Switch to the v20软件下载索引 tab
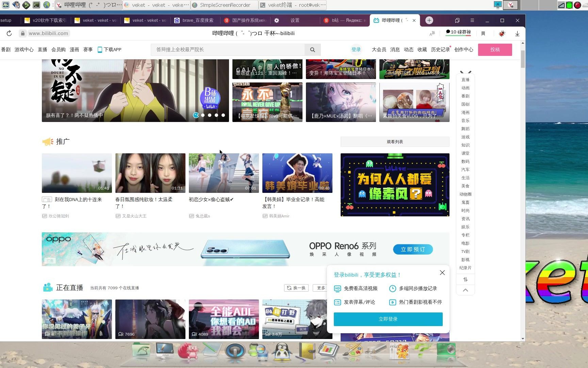 [46, 20]
